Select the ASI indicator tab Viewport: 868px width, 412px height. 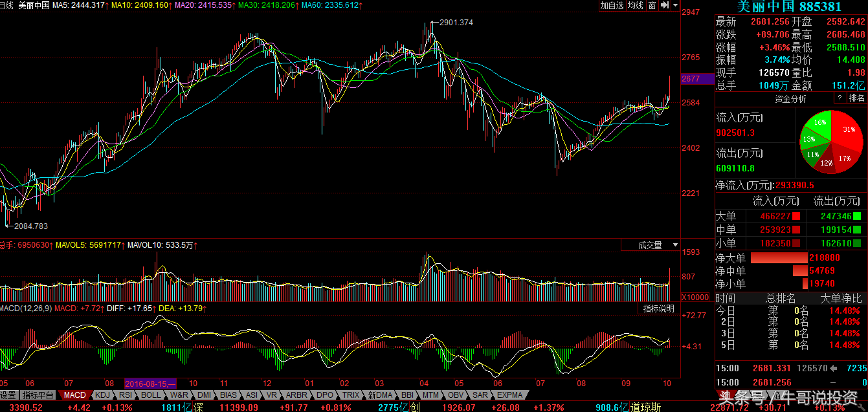(252, 395)
